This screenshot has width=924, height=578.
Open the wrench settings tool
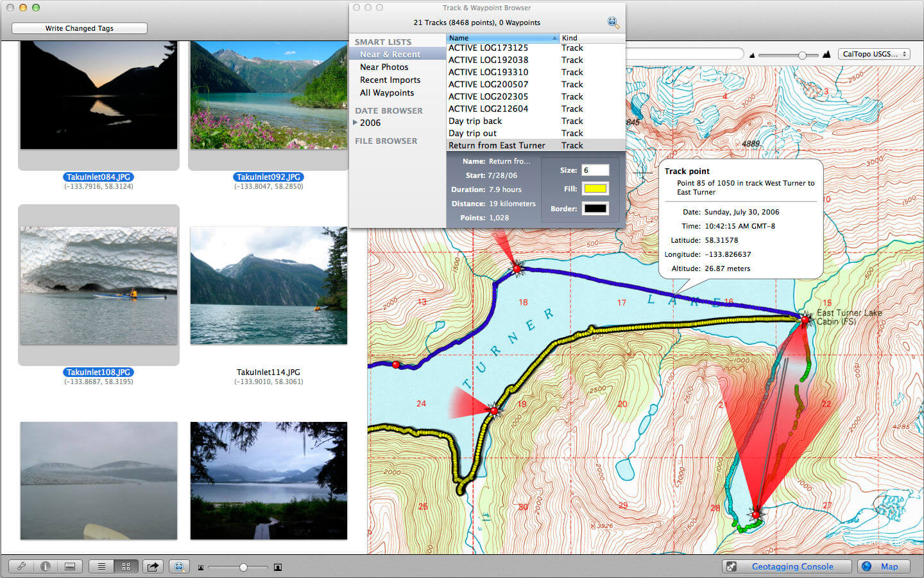click(x=21, y=566)
